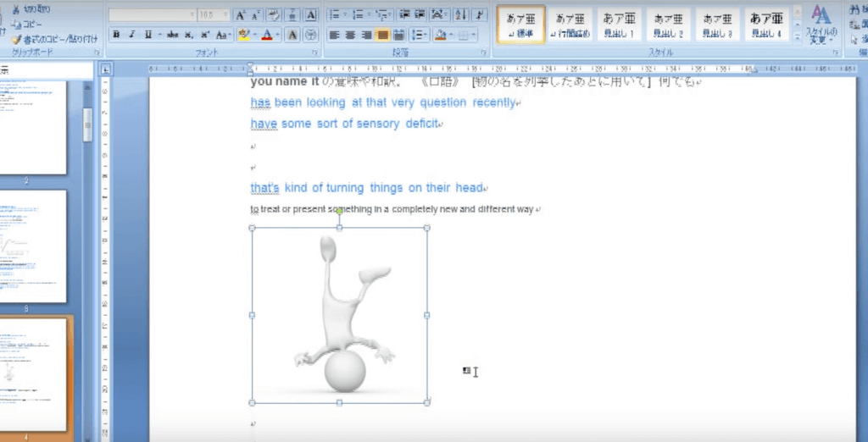Click the Grow Font icon

click(x=240, y=15)
